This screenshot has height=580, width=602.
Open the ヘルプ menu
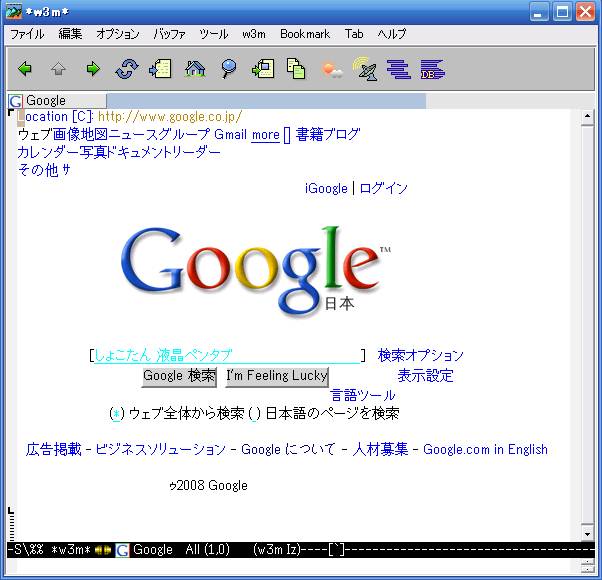click(391, 34)
